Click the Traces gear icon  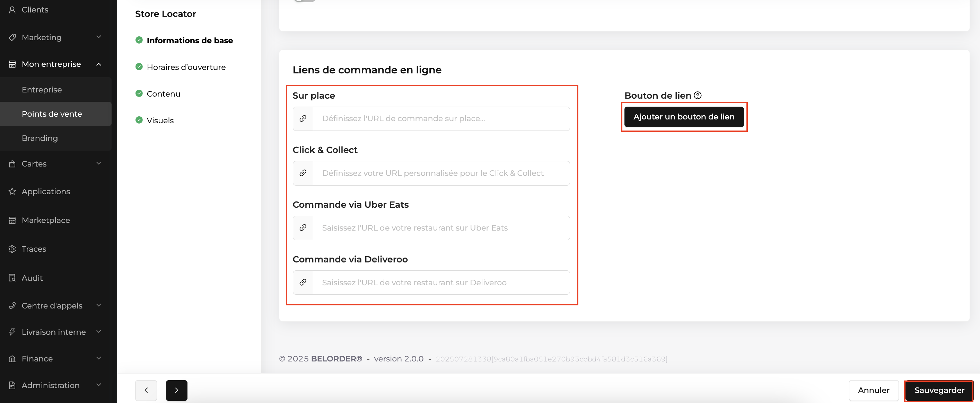click(x=12, y=249)
